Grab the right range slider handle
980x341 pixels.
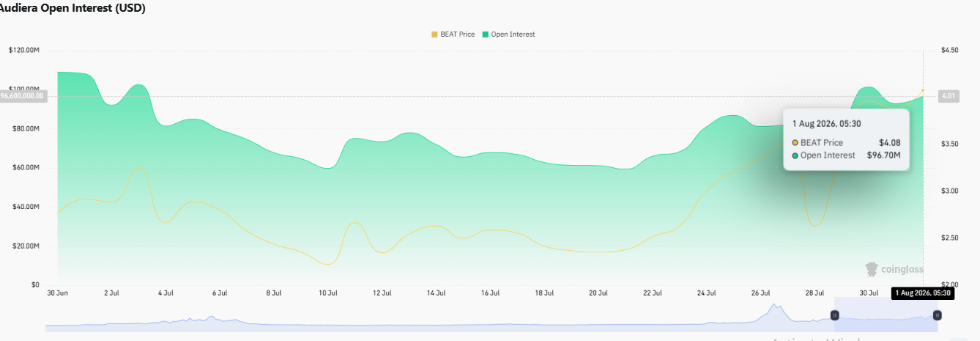point(937,315)
